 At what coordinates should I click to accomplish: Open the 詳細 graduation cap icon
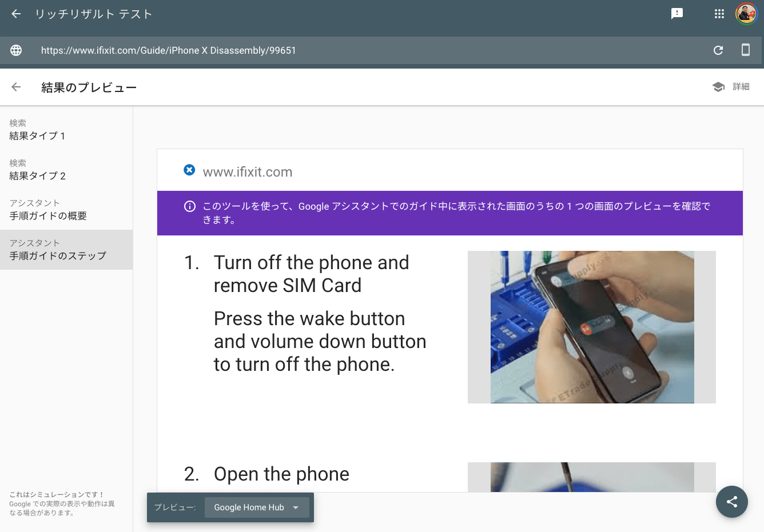click(718, 87)
